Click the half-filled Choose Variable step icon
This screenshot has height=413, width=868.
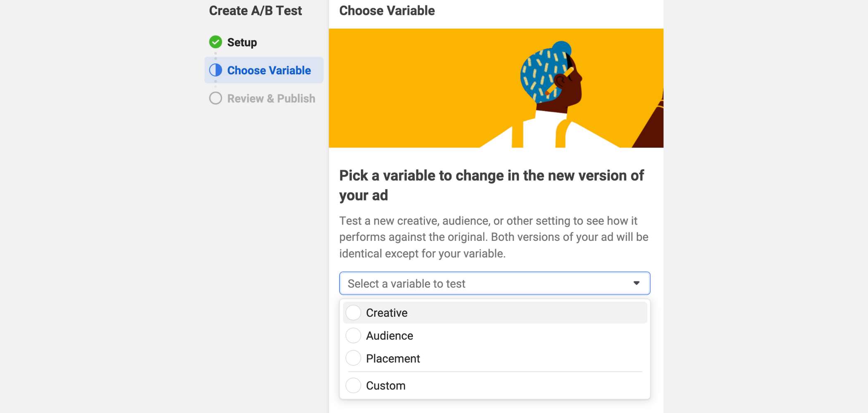(215, 70)
